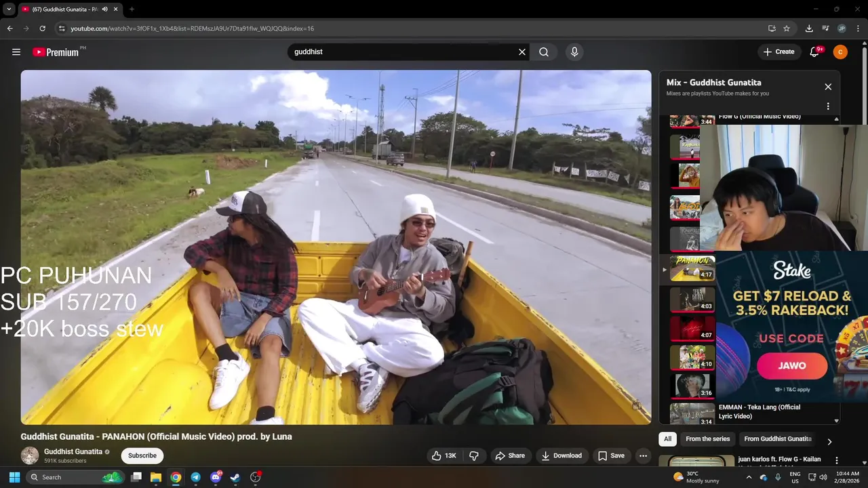Close the Guddhist Gunatita tab

(117, 9)
